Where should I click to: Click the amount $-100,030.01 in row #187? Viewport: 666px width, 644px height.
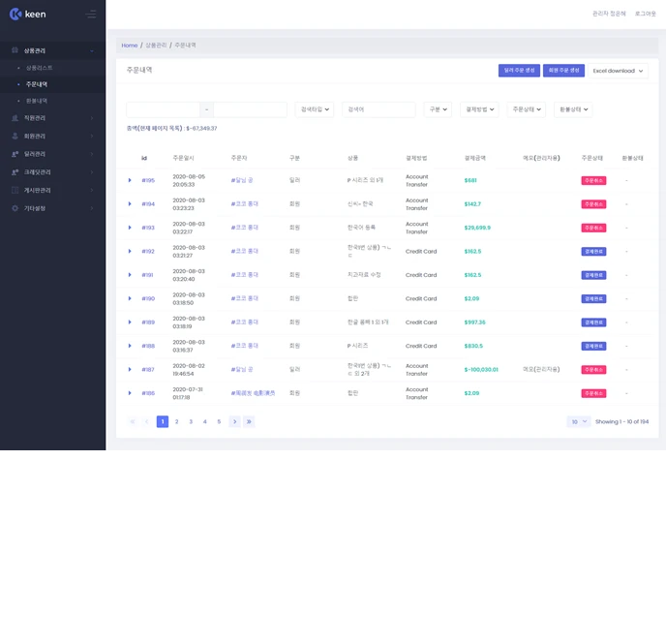point(481,369)
